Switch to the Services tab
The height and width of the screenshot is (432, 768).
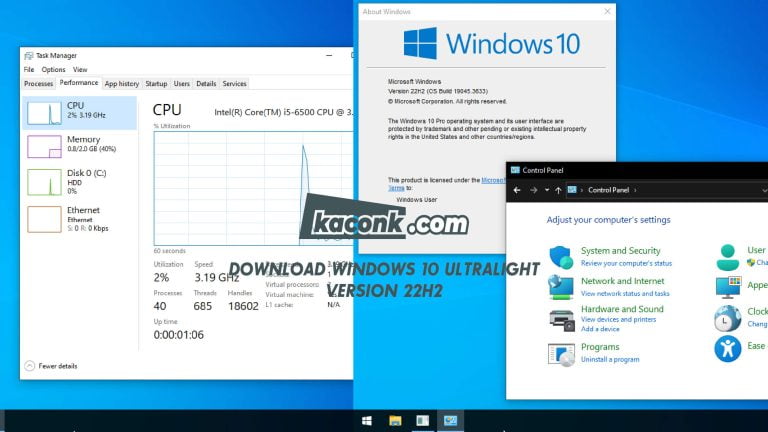coord(234,84)
